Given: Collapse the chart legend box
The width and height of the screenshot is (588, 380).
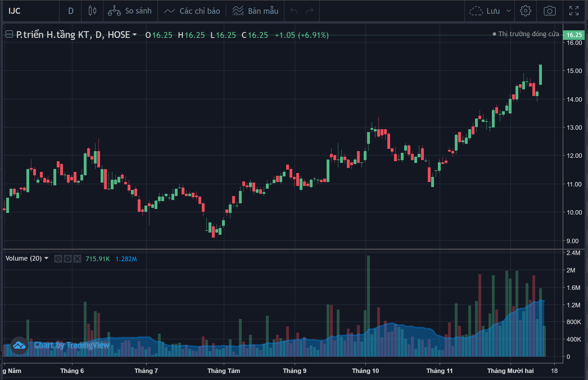Looking at the screenshot, I should click(x=9, y=35).
